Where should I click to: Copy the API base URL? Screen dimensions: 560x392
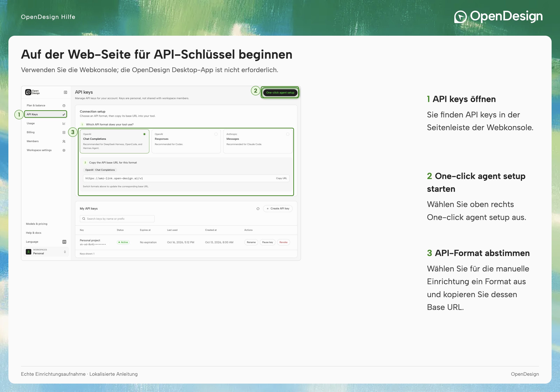281,178
